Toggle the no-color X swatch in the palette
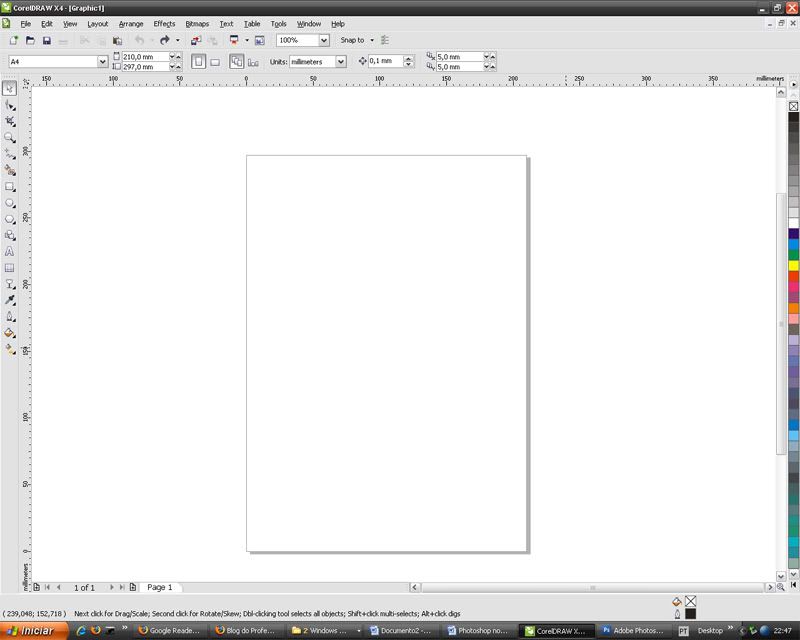 click(x=793, y=106)
